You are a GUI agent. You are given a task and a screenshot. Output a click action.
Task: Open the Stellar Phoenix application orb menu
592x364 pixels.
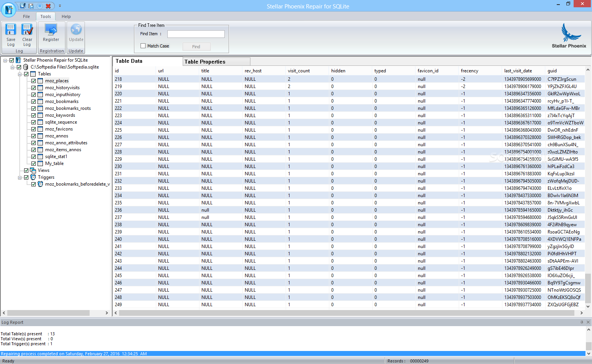8,9
